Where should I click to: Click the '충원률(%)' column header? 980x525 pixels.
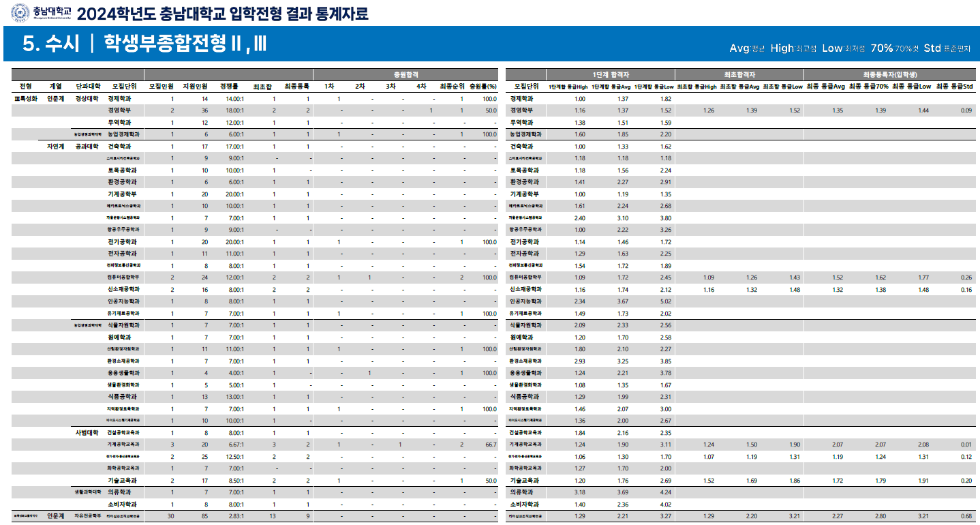point(483,87)
